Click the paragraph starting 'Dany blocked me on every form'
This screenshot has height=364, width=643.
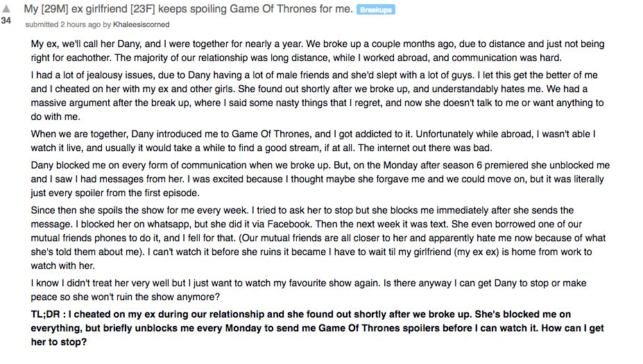(x=320, y=179)
